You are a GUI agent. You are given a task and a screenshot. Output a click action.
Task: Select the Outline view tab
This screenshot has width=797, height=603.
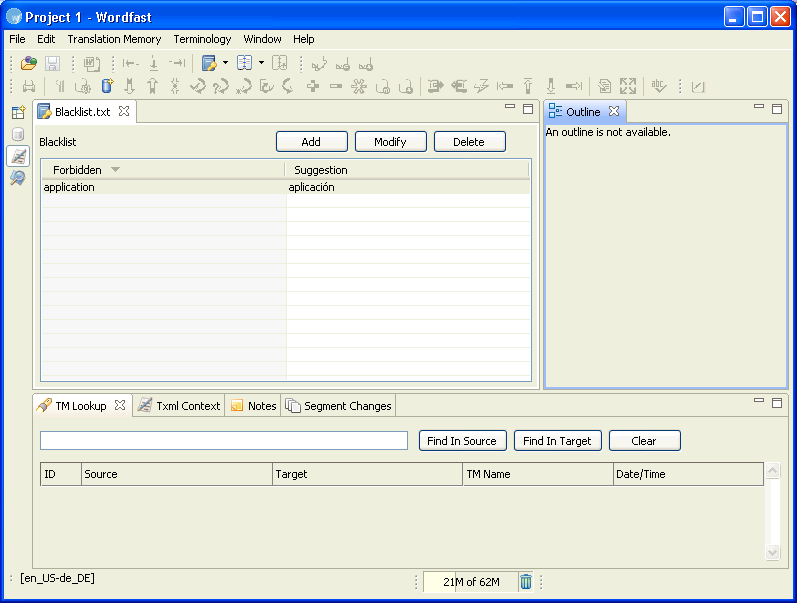click(583, 112)
